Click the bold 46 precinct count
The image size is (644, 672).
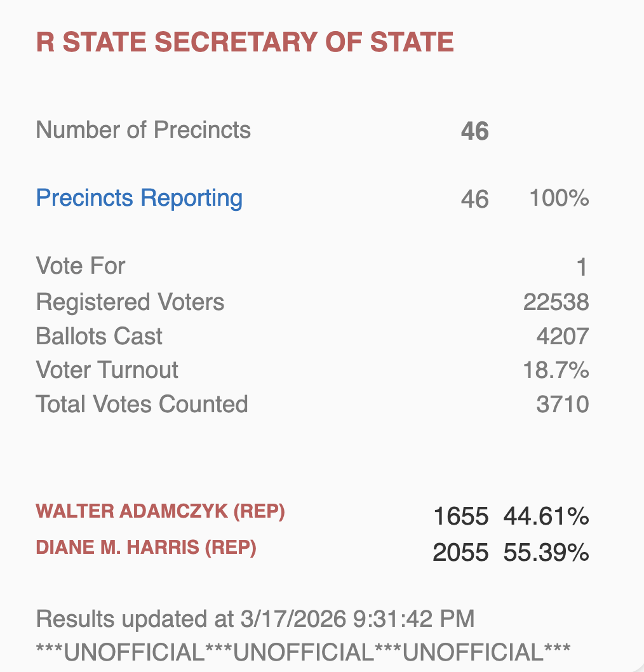click(474, 132)
